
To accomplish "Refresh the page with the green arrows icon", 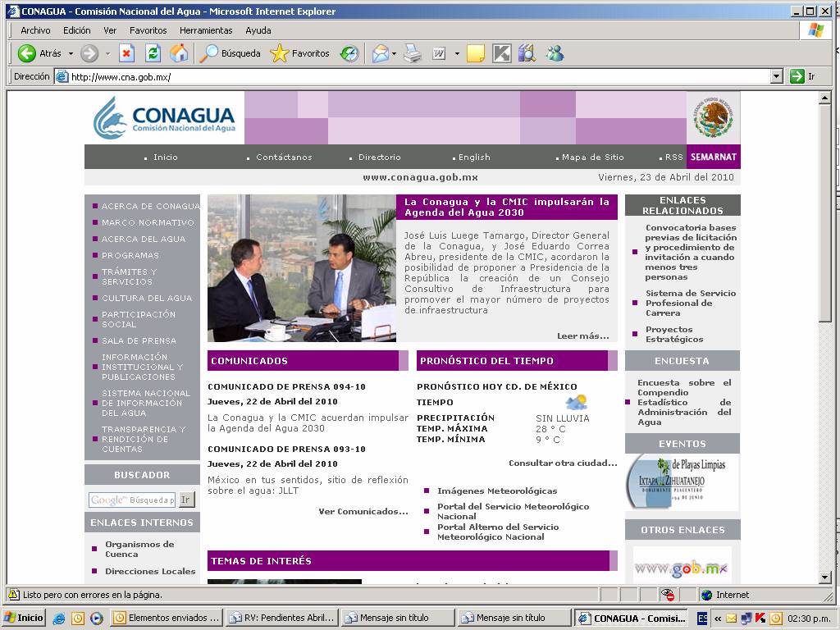I will point(153,53).
